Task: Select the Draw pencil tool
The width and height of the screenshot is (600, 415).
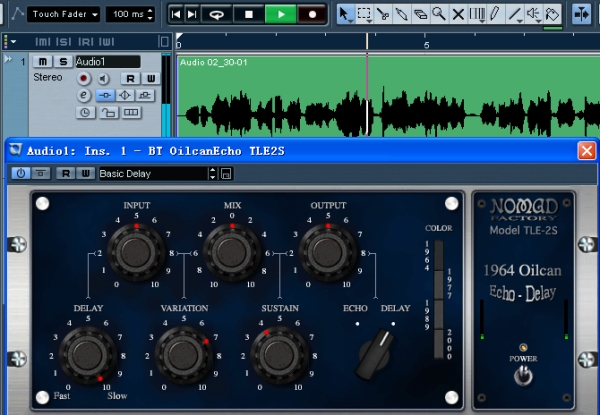Action: [495, 14]
